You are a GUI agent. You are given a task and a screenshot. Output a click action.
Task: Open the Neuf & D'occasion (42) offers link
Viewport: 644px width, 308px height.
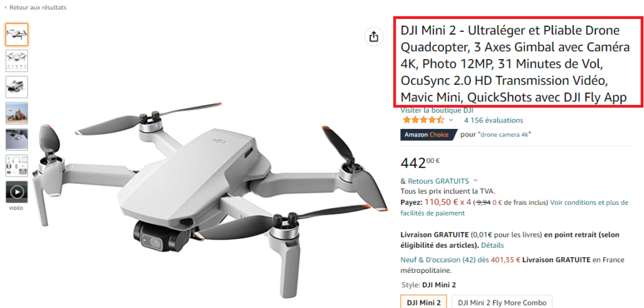[x=438, y=260]
